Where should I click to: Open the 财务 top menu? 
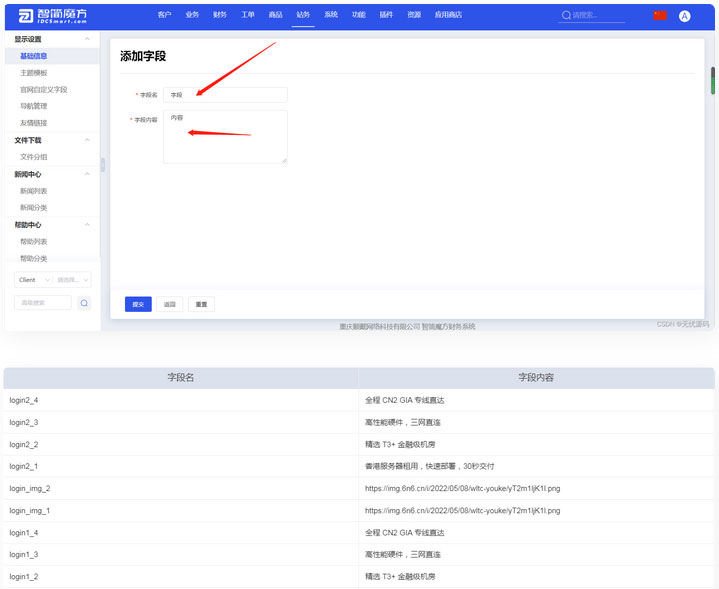point(219,16)
